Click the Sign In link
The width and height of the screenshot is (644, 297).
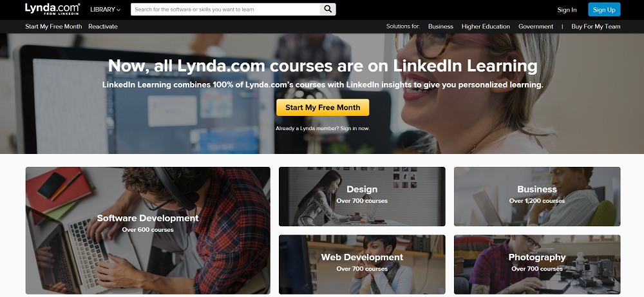[x=567, y=10]
